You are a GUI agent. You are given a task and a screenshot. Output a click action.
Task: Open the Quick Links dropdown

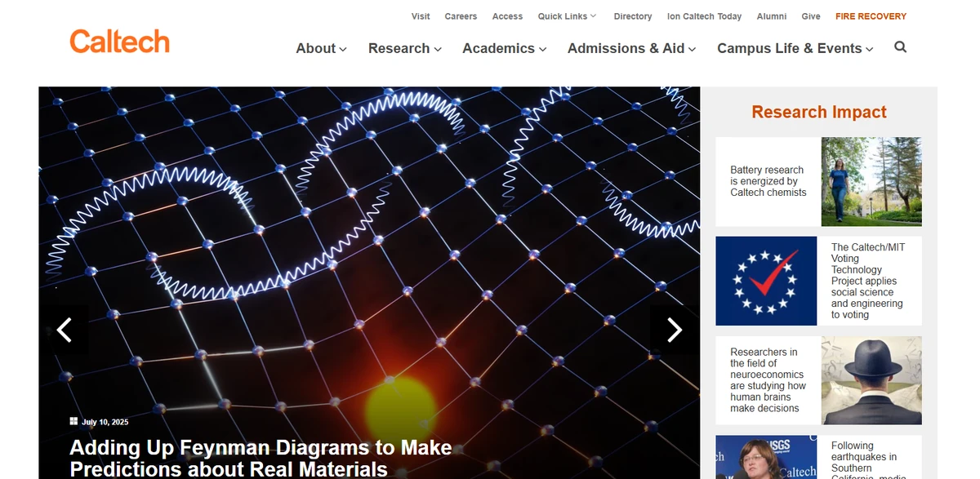(x=567, y=16)
